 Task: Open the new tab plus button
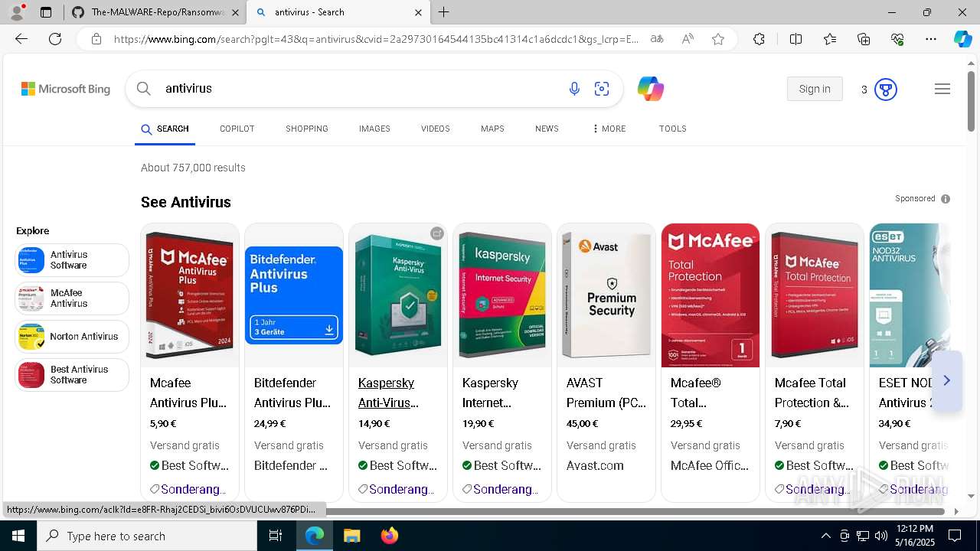pos(444,12)
